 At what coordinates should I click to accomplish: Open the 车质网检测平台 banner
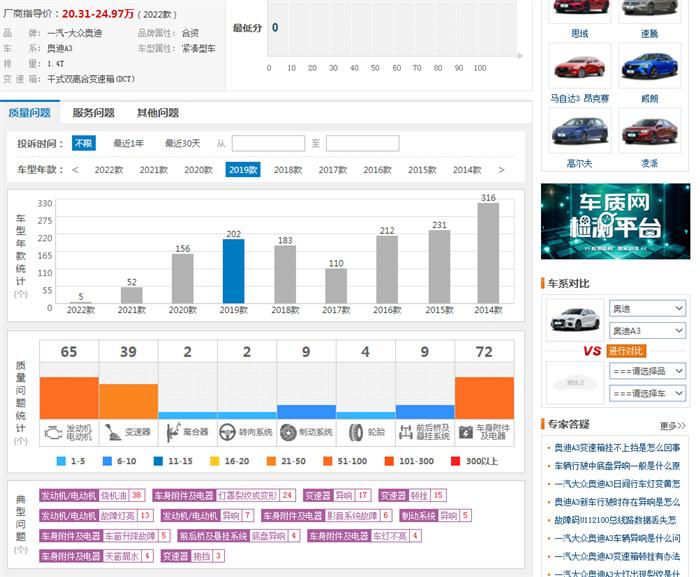615,221
